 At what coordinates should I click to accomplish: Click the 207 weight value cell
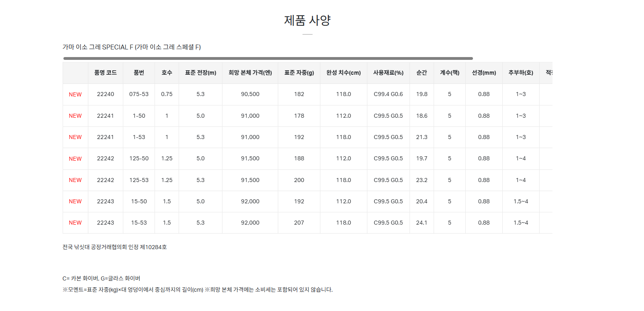(x=299, y=223)
